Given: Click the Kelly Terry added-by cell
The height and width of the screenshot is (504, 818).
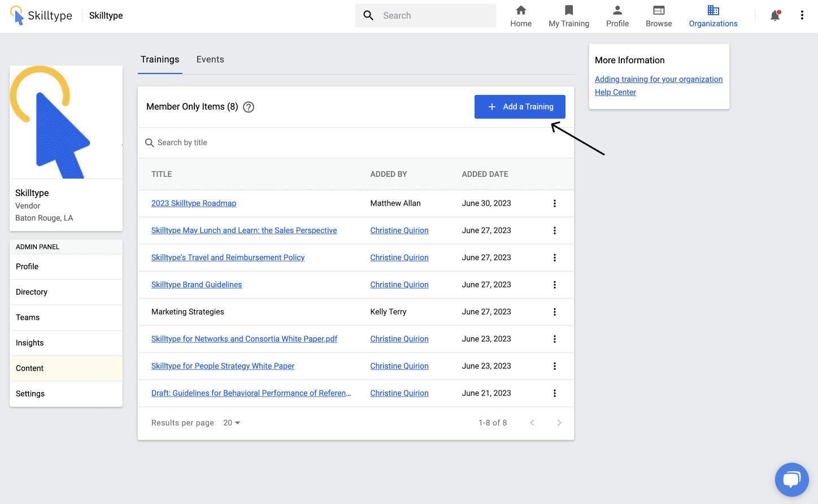Looking at the screenshot, I should click(388, 312).
